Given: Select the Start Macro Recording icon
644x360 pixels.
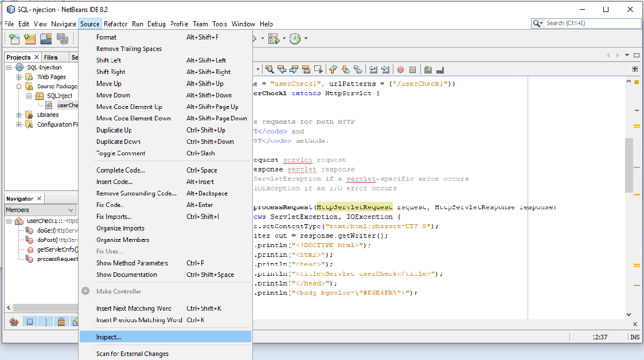Looking at the screenshot, I should pyautogui.click(x=401, y=69).
